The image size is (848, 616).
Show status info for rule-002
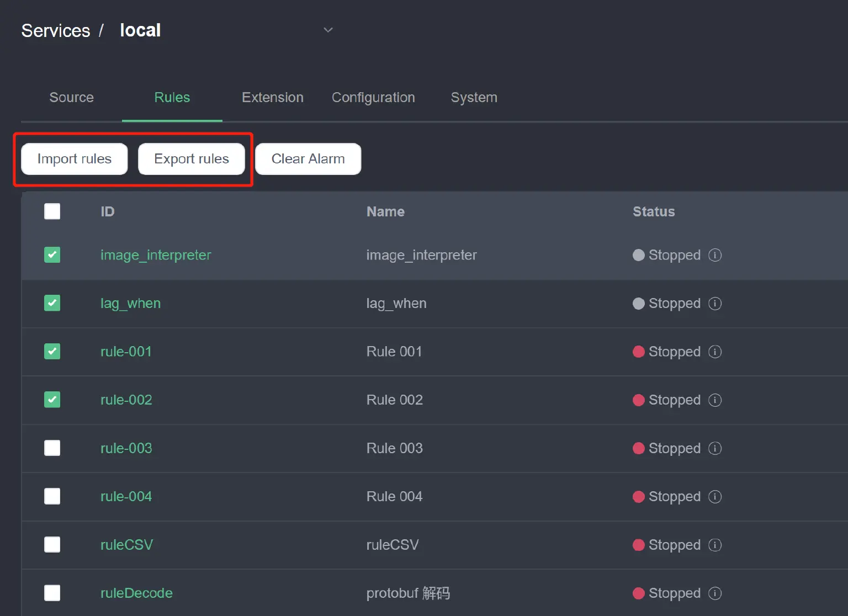715,400
